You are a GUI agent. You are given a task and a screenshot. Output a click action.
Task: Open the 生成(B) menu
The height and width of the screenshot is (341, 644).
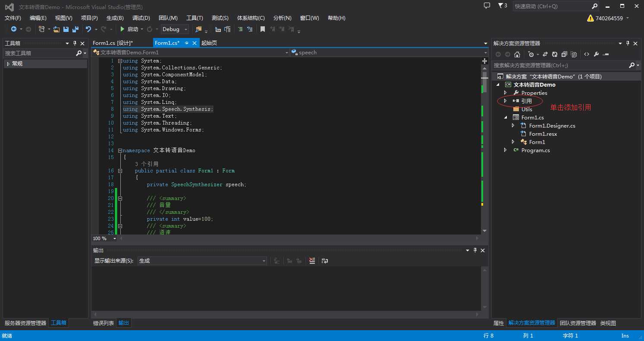click(115, 18)
